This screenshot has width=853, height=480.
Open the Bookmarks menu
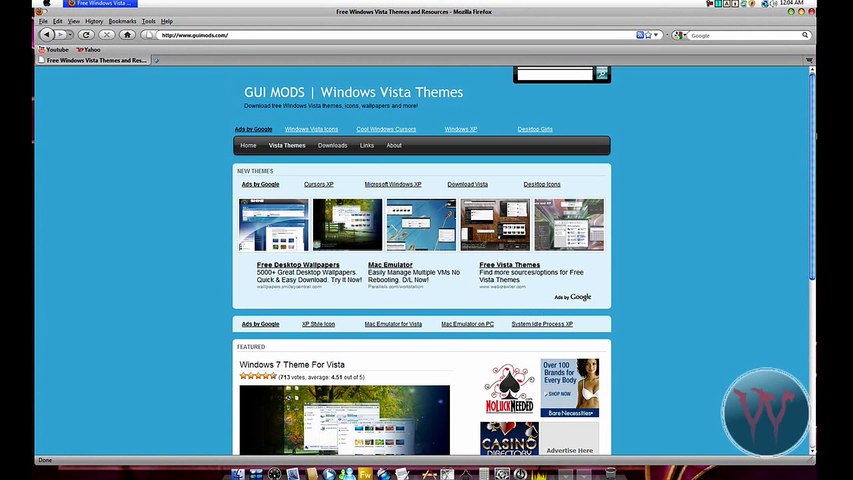[x=122, y=21]
